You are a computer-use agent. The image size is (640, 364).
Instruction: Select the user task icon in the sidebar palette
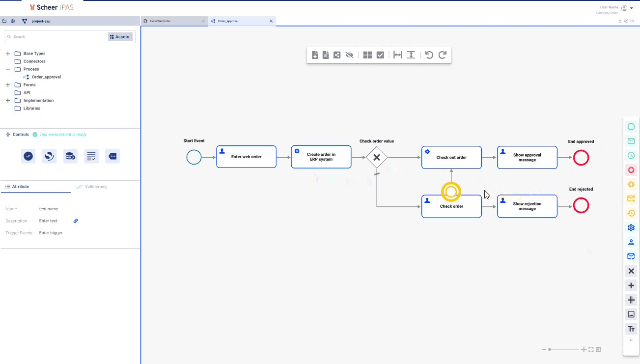[631, 242]
